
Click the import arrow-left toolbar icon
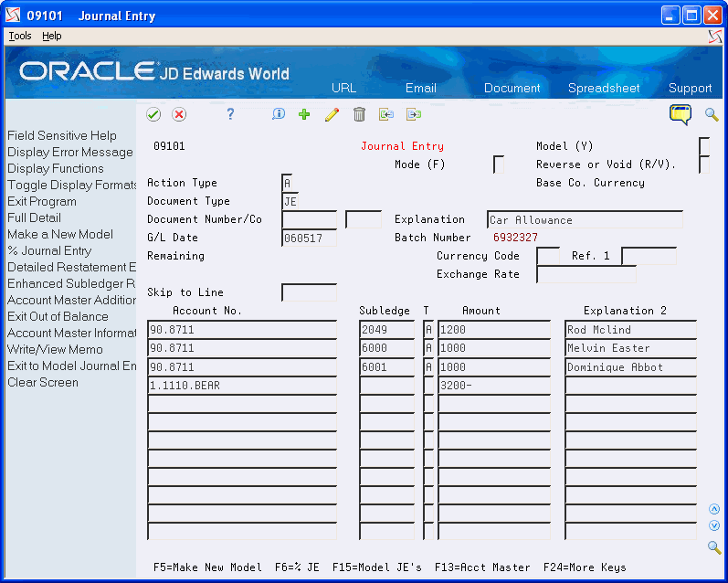pos(386,114)
